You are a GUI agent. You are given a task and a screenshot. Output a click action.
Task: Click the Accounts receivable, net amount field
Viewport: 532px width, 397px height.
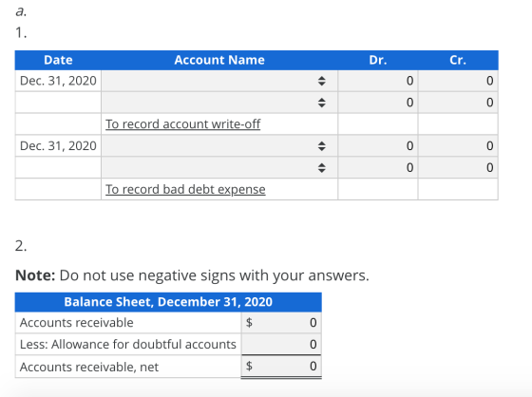tap(281, 366)
